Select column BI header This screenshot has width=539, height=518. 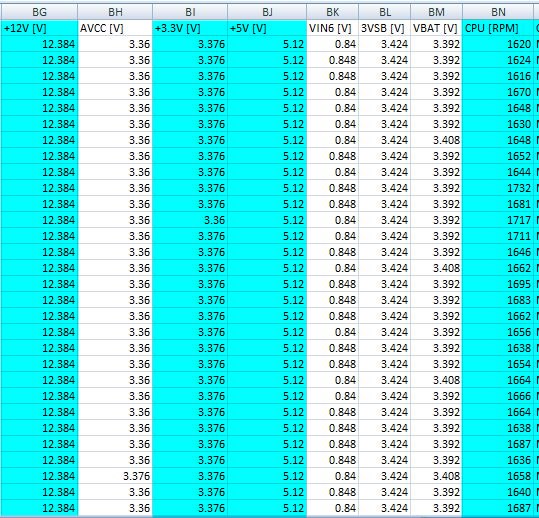coord(190,12)
